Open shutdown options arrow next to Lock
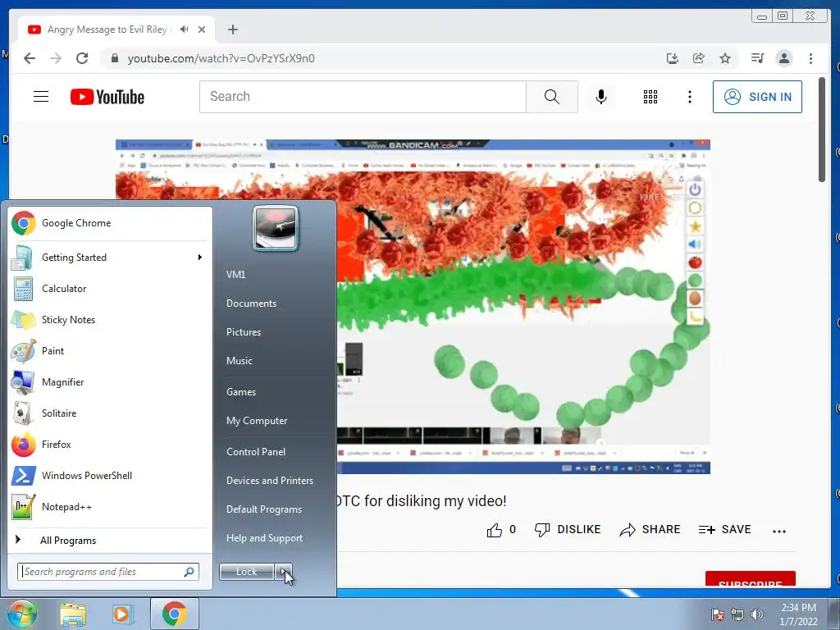This screenshot has width=840, height=630. 283,572
